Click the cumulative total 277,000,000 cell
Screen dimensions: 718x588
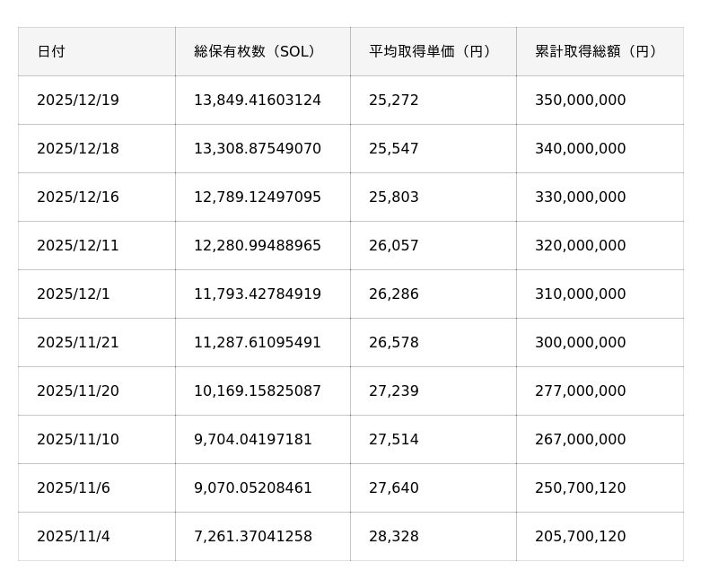[x=581, y=391]
